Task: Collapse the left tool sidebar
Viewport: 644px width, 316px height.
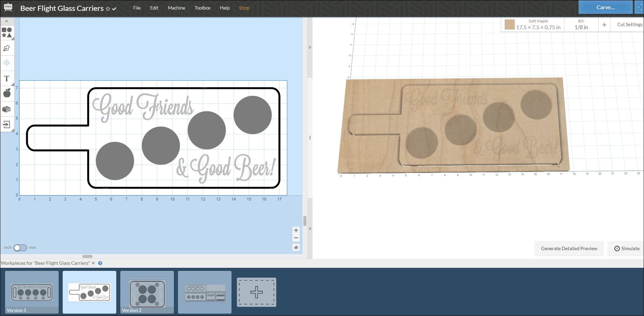Action: click(x=6, y=21)
